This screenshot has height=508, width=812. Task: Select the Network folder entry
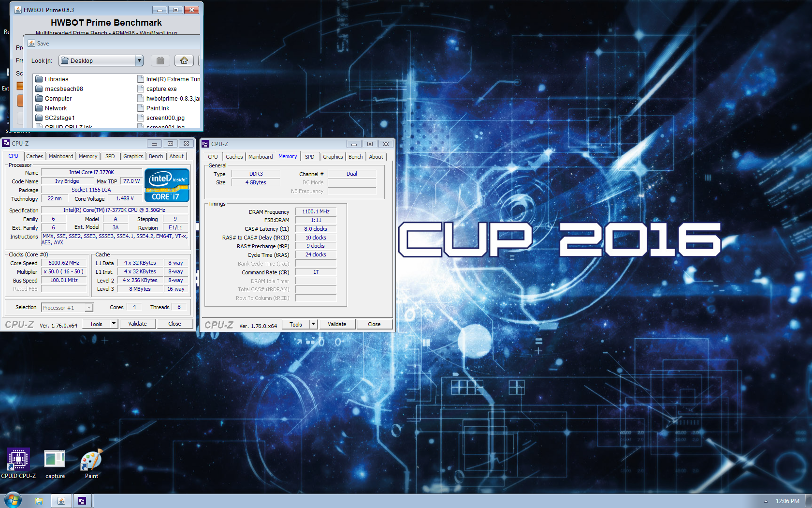point(51,108)
